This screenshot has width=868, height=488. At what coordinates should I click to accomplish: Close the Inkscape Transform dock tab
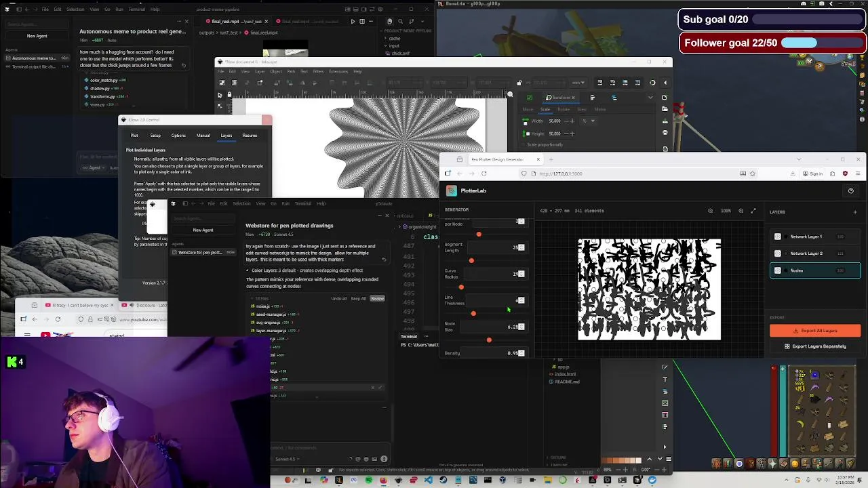coord(574,98)
